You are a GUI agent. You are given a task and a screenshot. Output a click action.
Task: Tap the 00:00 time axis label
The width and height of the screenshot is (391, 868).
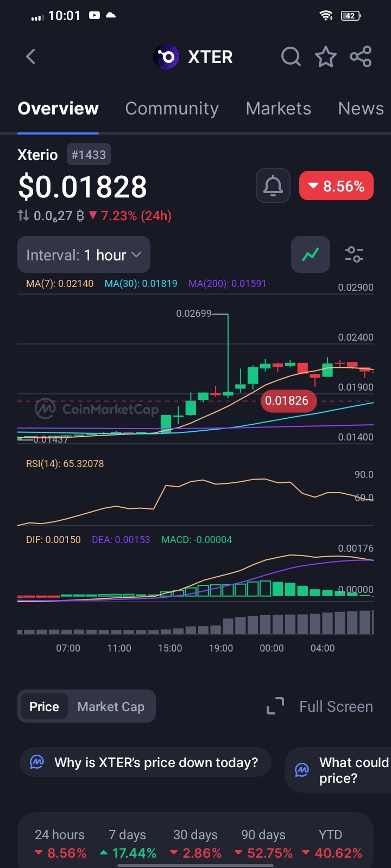(x=272, y=648)
